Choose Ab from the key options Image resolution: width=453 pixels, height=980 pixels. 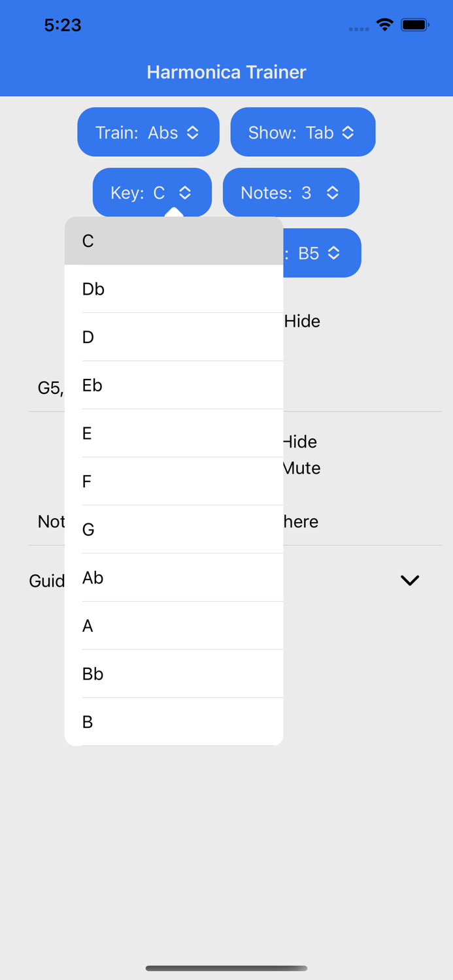(x=173, y=578)
